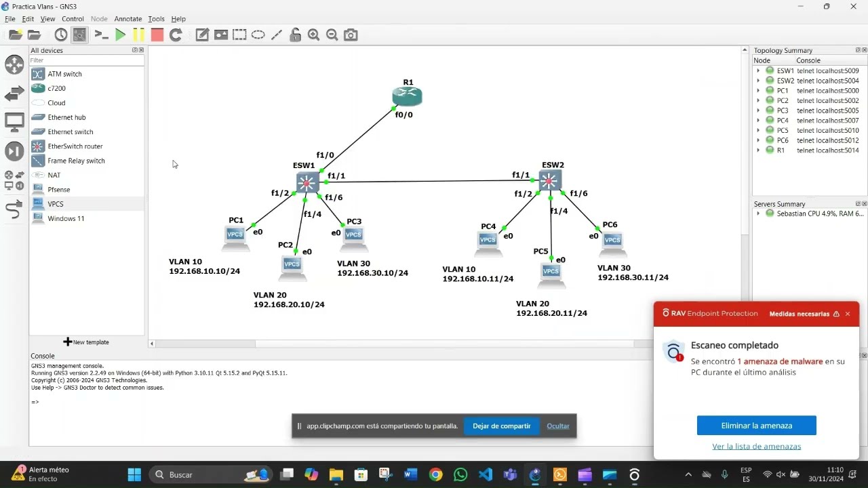Expand R1 node in Topology Summary

pyautogui.click(x=758, y=150)
